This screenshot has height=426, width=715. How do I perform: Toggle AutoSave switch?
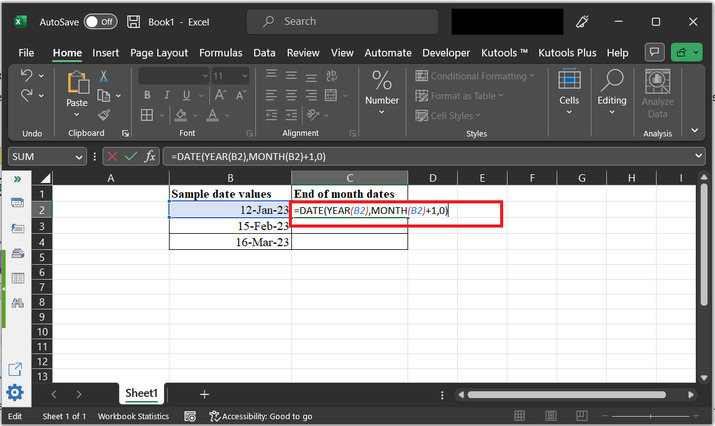pos(100,21)
